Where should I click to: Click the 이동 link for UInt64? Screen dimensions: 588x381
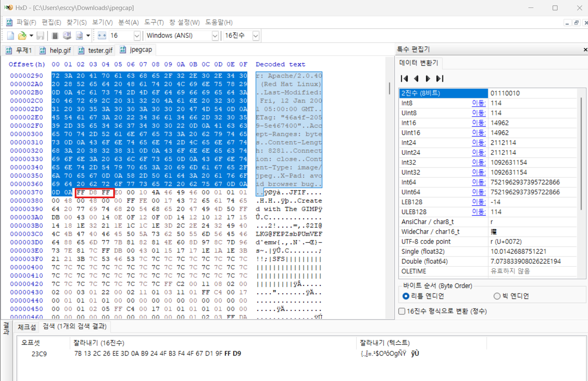[x=478, y=192]
